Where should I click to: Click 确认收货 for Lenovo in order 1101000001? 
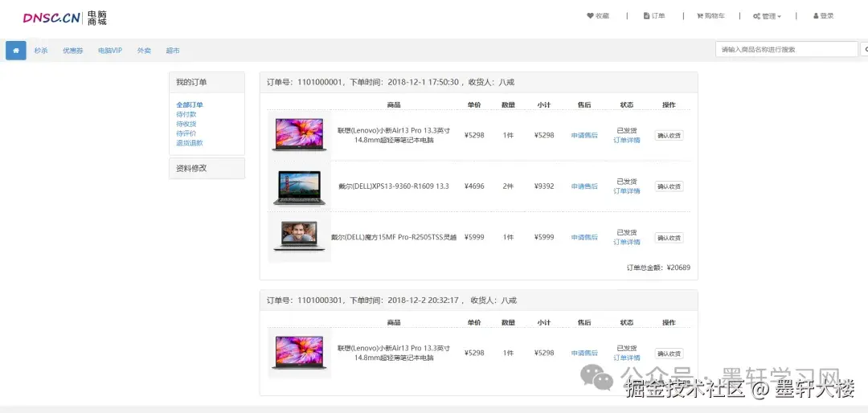coord(669,135)
